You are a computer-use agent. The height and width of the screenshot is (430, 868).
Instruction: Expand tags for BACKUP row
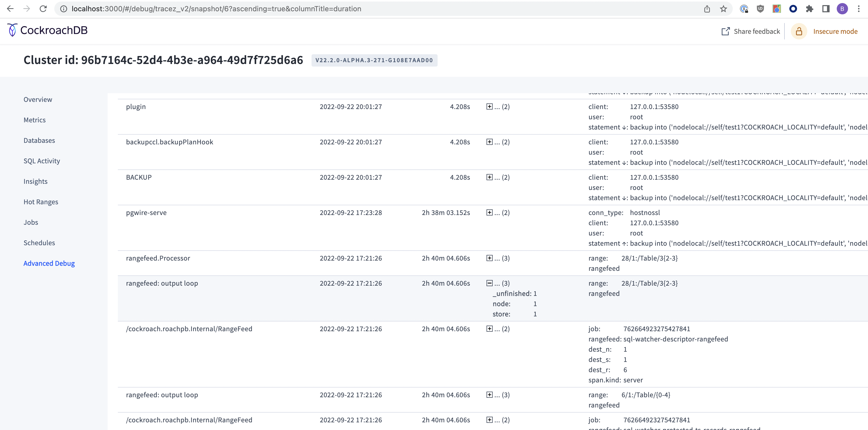click(x=490, y=177)
